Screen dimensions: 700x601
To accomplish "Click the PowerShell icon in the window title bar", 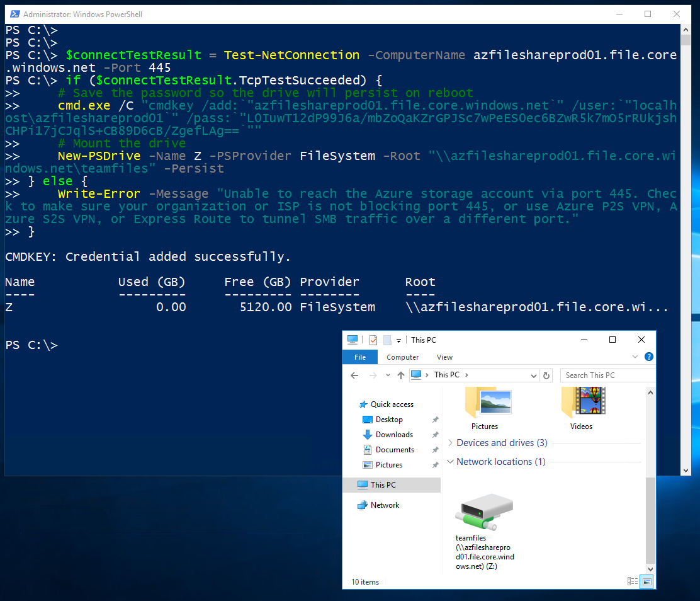I will tap(14, 14).
